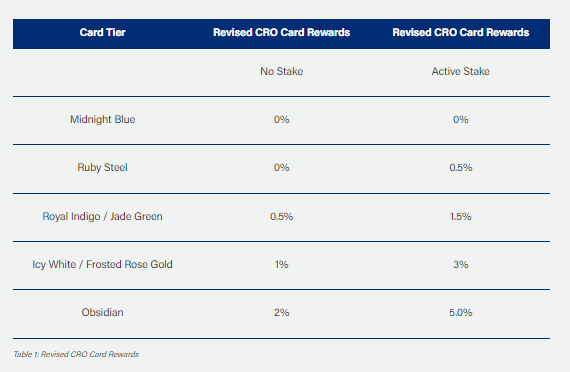This screenshot has width=570, height=372.
Task: Click the 1% No Stake value
Action: click(x=281, y=264)
